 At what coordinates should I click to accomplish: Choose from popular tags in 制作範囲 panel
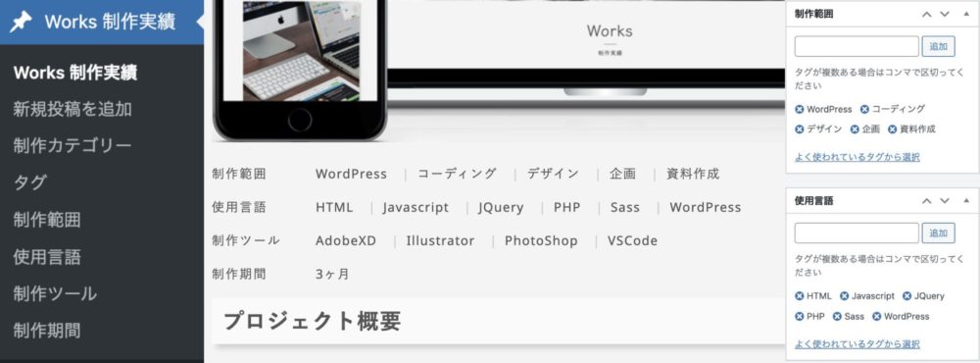[x=857, y=157]
